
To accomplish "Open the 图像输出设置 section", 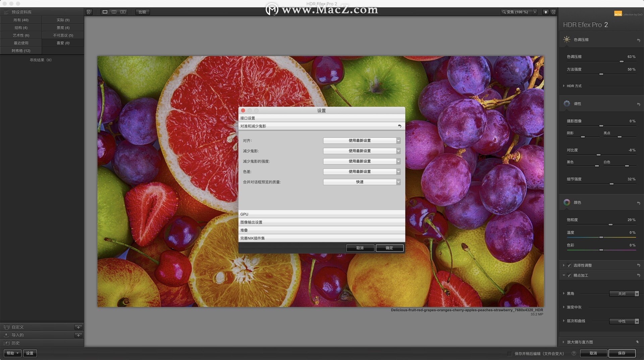I will 322,222.
